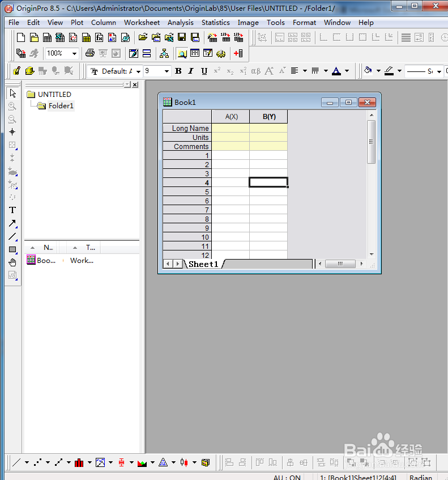Click the Add New Columns icon
This screenshot has width=448, height=480.
(238, 53)
